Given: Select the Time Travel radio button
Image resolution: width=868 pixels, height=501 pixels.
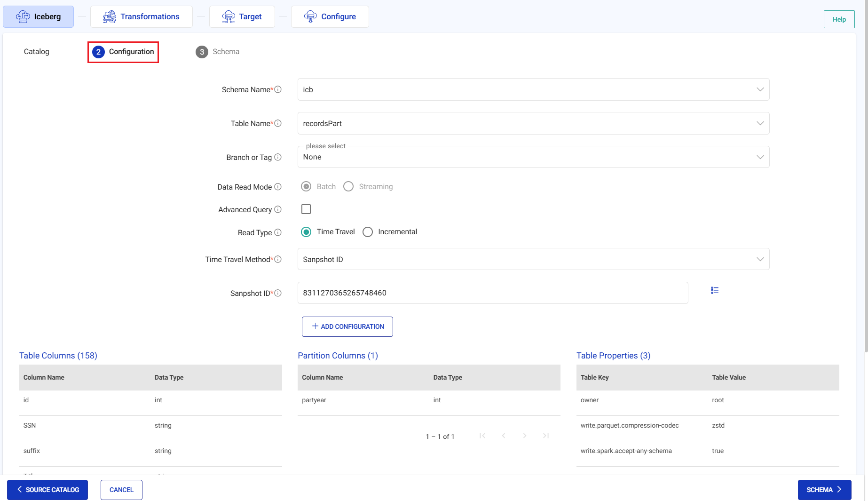Looking at the screenshot, I should pyautogui.click(x=306, y=232).
